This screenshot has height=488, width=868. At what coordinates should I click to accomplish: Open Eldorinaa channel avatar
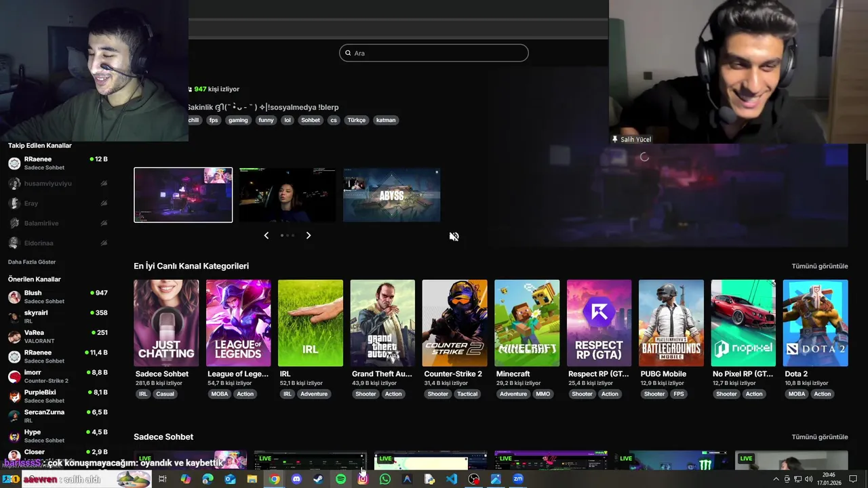coord(14,243)
